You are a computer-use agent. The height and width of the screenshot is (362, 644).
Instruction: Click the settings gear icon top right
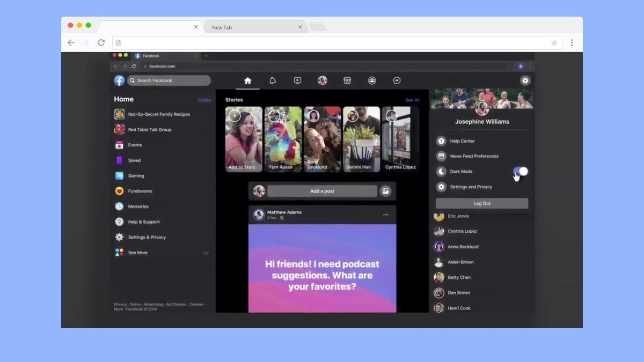click(525, 80)
